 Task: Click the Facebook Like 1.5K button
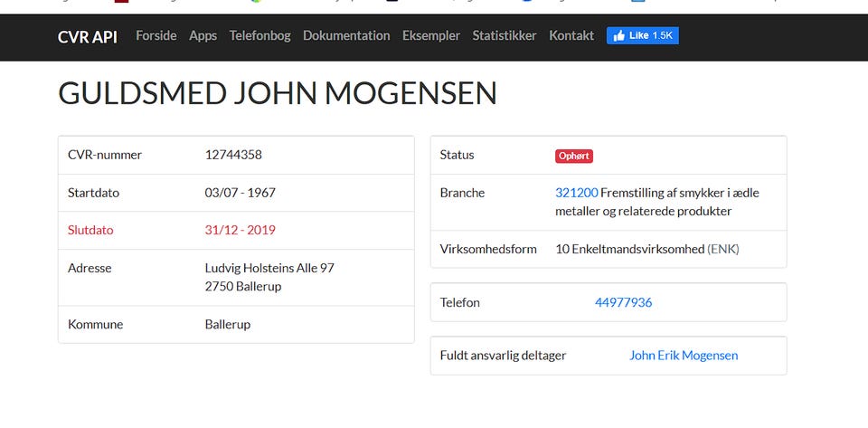click(x=643, y=35)
